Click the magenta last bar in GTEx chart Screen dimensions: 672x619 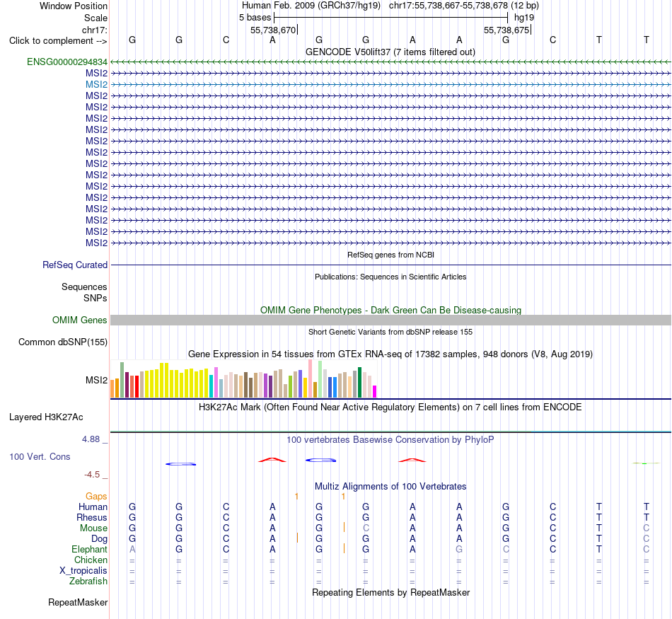[x=375, y=392]
